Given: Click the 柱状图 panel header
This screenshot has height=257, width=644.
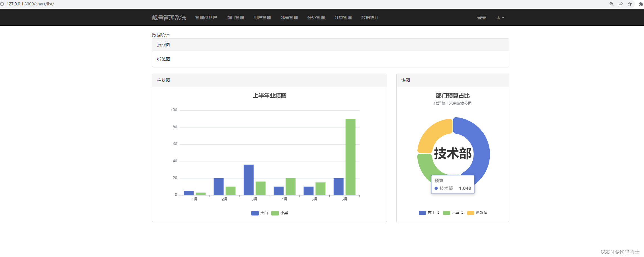Looking at the screenshot, I should click(269, 80).
